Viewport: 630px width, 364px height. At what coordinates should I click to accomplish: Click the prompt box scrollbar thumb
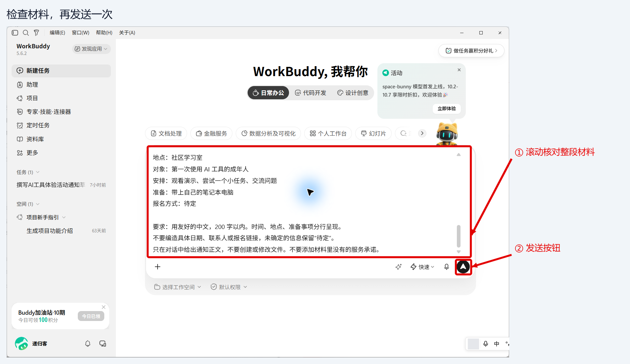pos(459,236)
